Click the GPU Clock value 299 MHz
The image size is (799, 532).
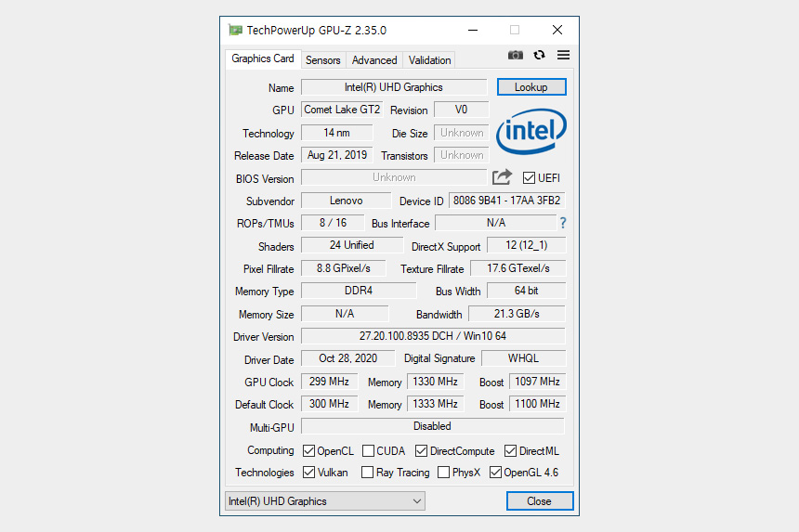(329, 382)
